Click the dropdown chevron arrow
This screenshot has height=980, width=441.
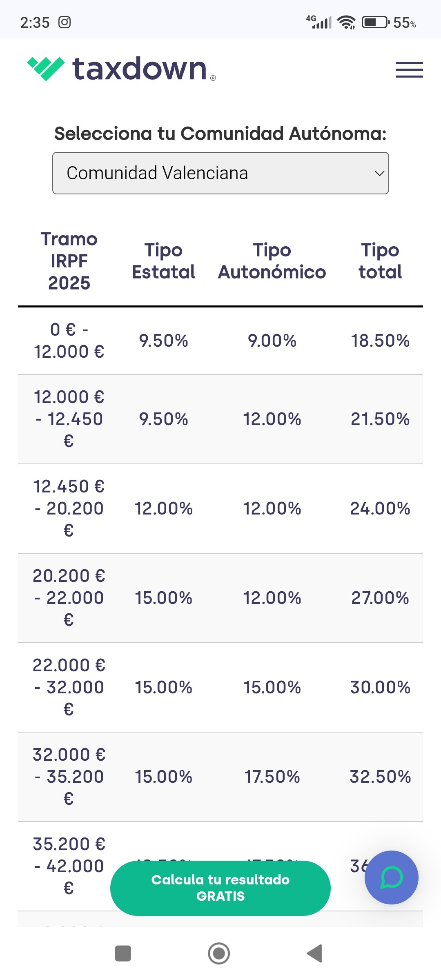379,173
